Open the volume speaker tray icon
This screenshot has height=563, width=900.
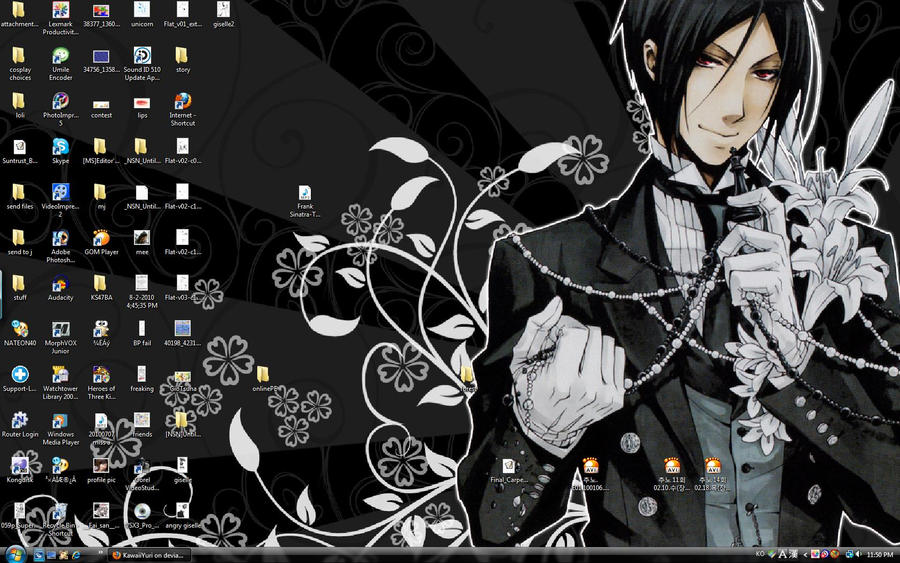(859, 554)
